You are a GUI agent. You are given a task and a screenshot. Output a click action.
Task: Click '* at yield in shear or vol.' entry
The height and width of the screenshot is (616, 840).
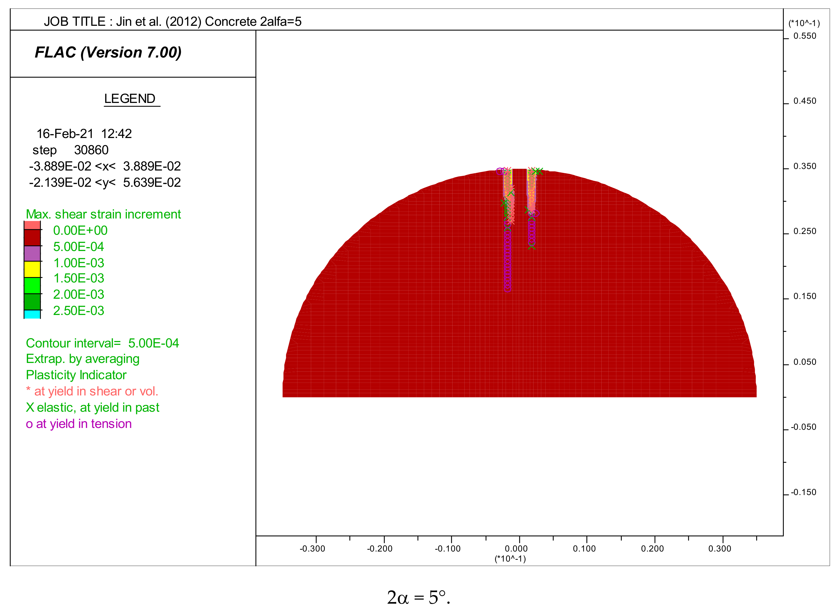[92, 391]
